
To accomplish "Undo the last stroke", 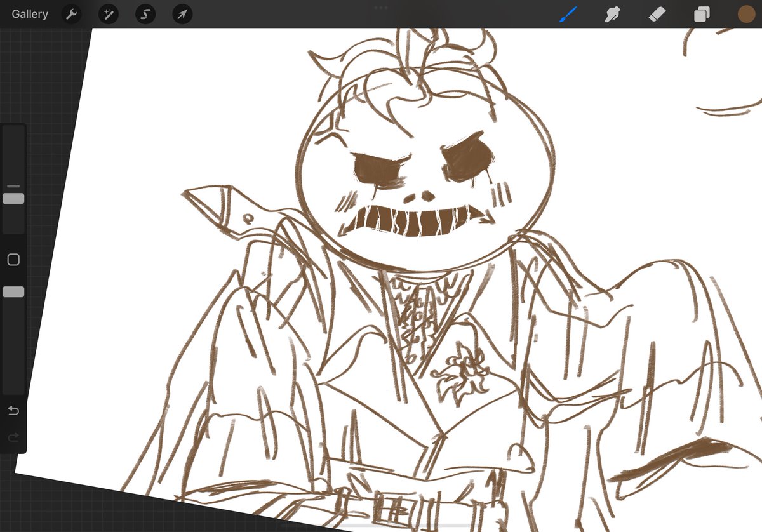I will [x=13, y=411].
